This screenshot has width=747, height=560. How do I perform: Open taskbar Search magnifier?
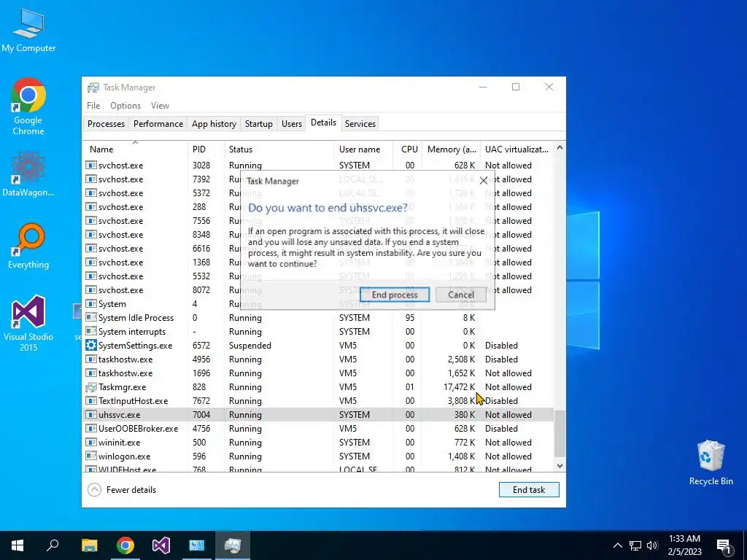click(53, 545)
